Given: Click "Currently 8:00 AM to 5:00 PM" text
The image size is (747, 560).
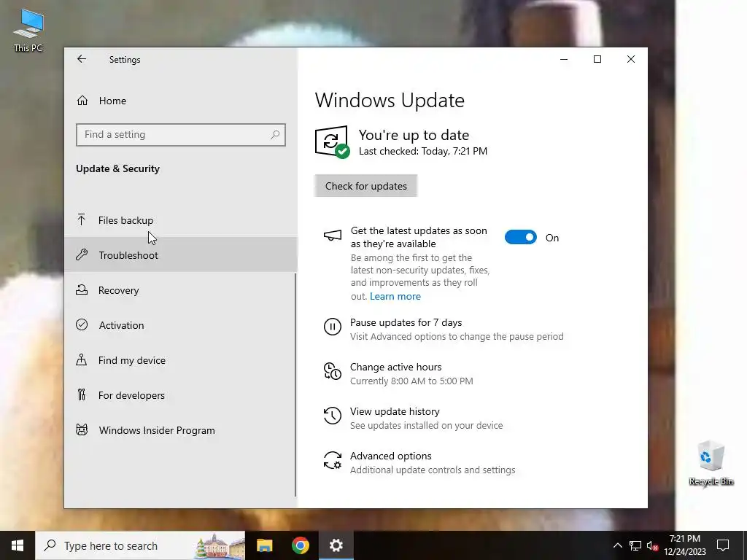Looking at the screenshot, I should tap(411, 381).
